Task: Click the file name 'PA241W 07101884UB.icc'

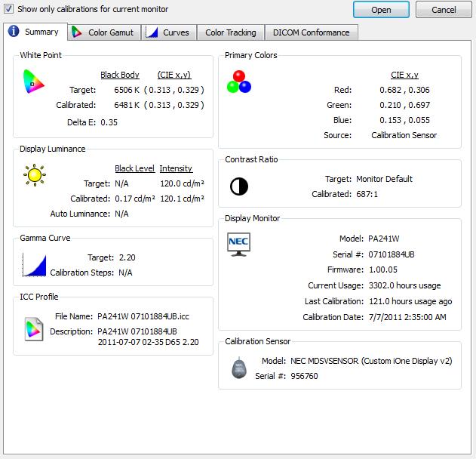Action: click(x=143, y=316)
